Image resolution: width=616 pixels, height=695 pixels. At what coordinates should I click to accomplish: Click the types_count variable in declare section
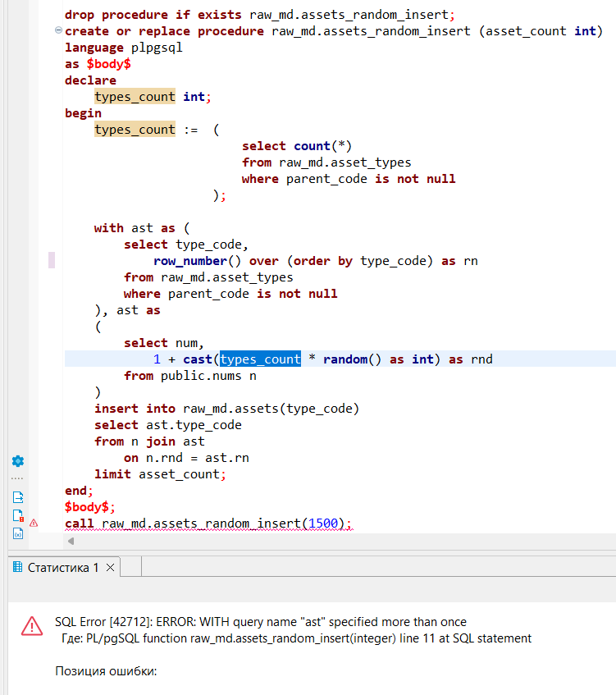(x=135, y=97)
